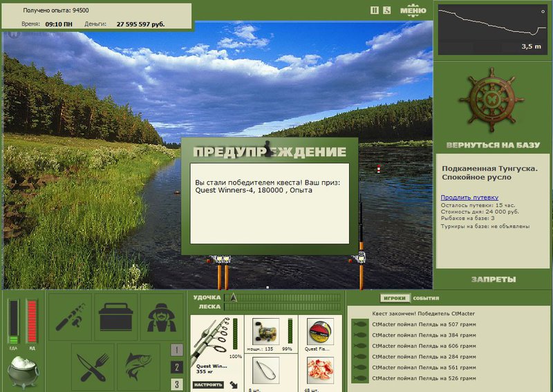Click 'CtMacter поймал Пелядь на 561 грамм'
The height and width of the screenshot is (392, 553).
tap(424, 367)
